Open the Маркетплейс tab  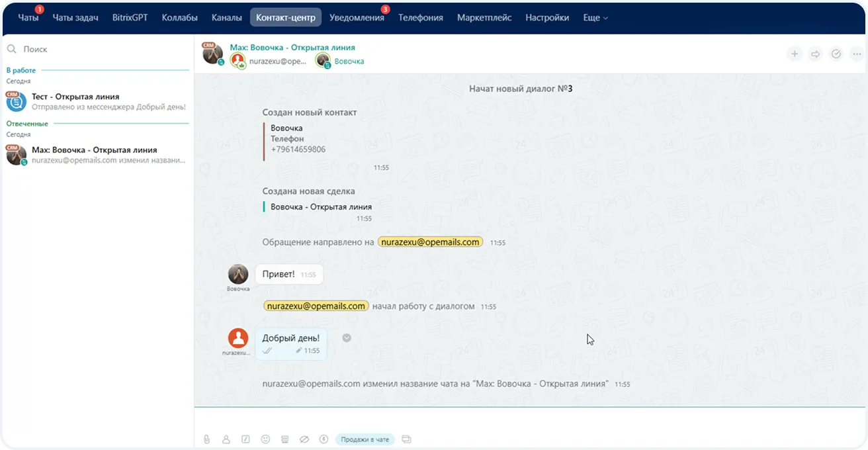click(x=484, y=18)
